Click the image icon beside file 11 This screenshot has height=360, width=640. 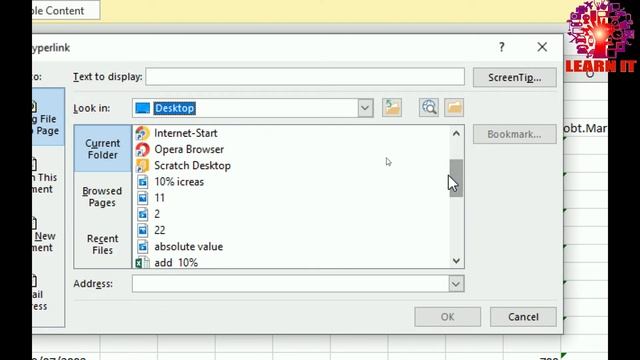[x=142, y=198]
